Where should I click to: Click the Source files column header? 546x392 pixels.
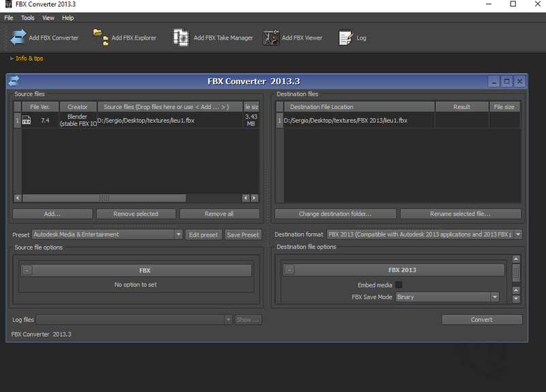pos(170,107)
